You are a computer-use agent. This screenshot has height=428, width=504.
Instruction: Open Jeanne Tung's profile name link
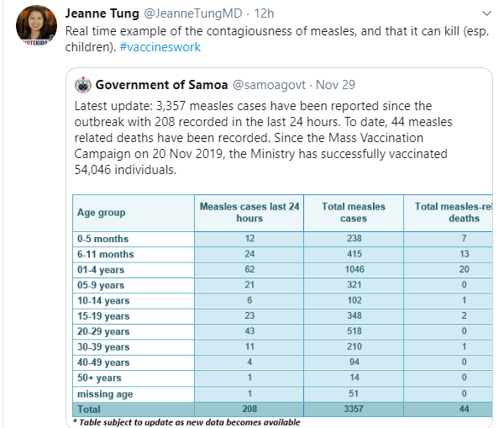point(101,13)
